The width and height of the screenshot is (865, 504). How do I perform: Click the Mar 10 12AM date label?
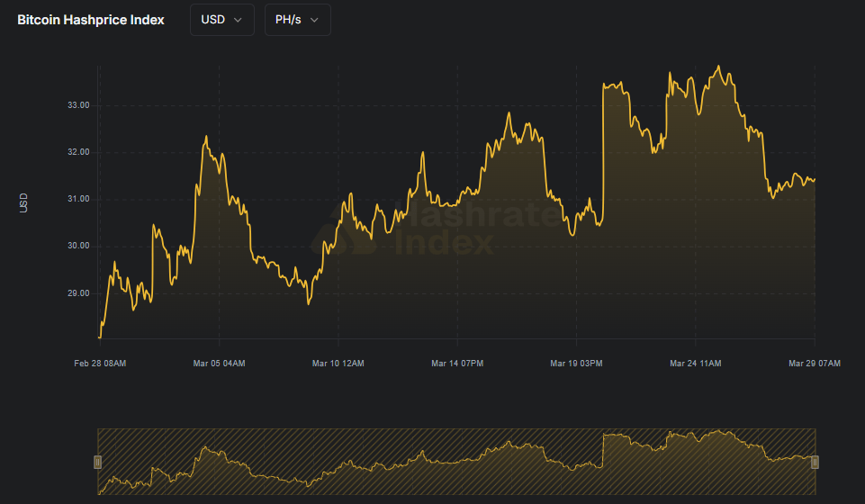click(338, 364)
